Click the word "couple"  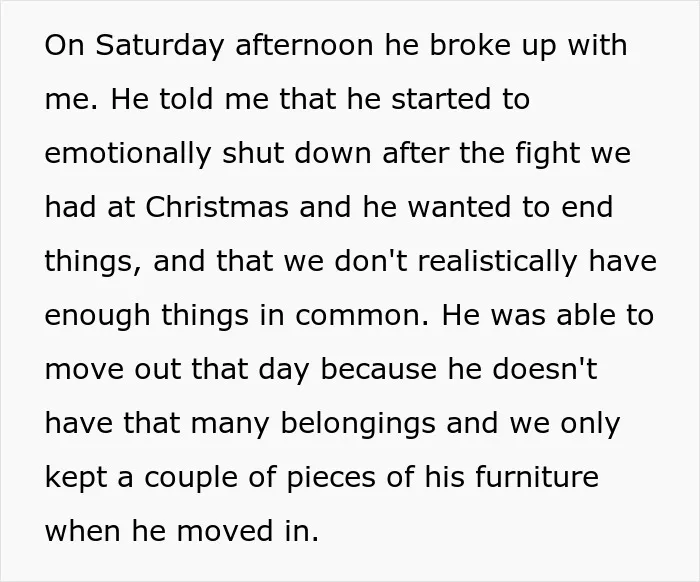tap(191, 478)
